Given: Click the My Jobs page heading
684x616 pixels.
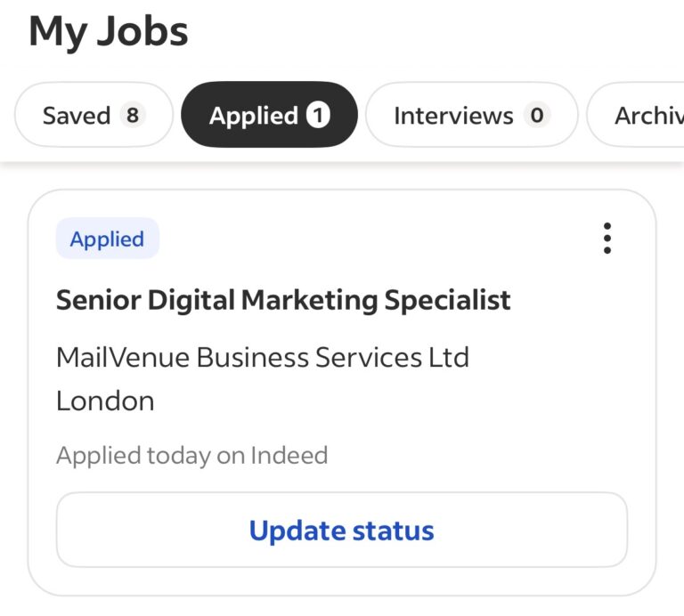Looking at the screenshot, I should (x=109, y=32).
